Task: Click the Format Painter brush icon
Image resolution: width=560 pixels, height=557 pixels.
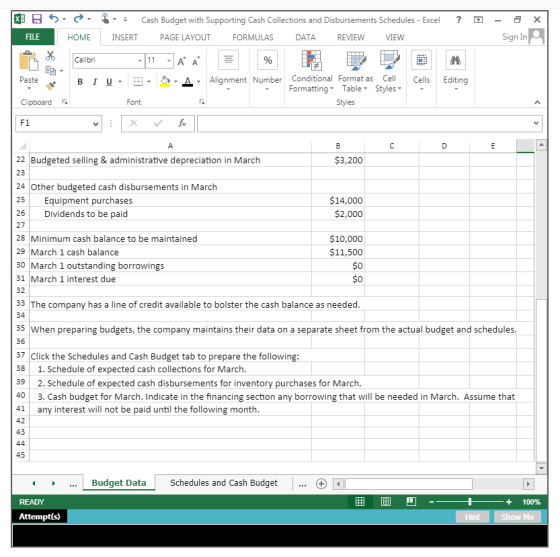Action: pyautogui.click(x=51, y=86)
